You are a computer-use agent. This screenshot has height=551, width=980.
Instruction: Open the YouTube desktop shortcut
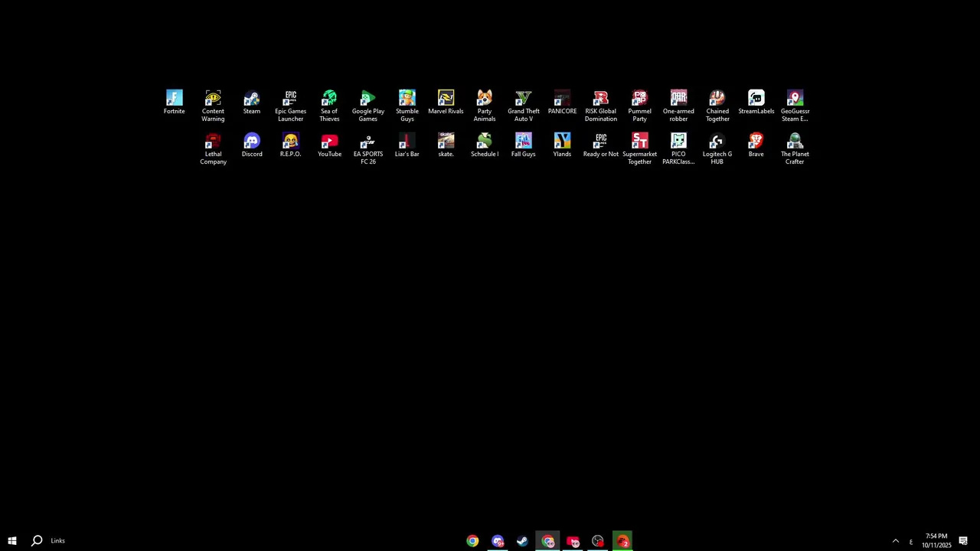coord(329,145)
